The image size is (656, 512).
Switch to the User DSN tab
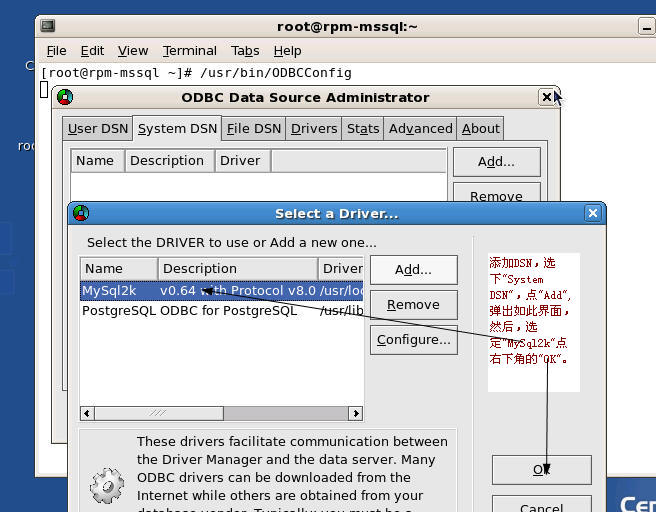point(97,128)
